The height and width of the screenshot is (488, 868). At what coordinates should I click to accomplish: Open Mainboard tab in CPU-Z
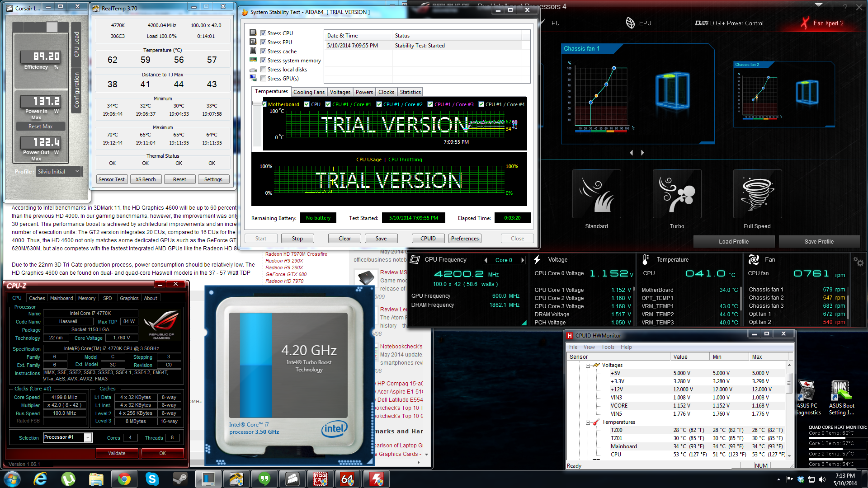point(61,298)
